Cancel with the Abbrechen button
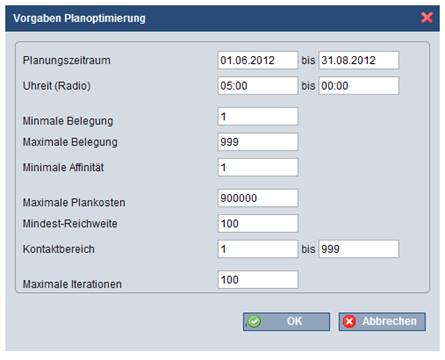Image resolution: width=445 pixels, height=360 pixels. [382, 322]
